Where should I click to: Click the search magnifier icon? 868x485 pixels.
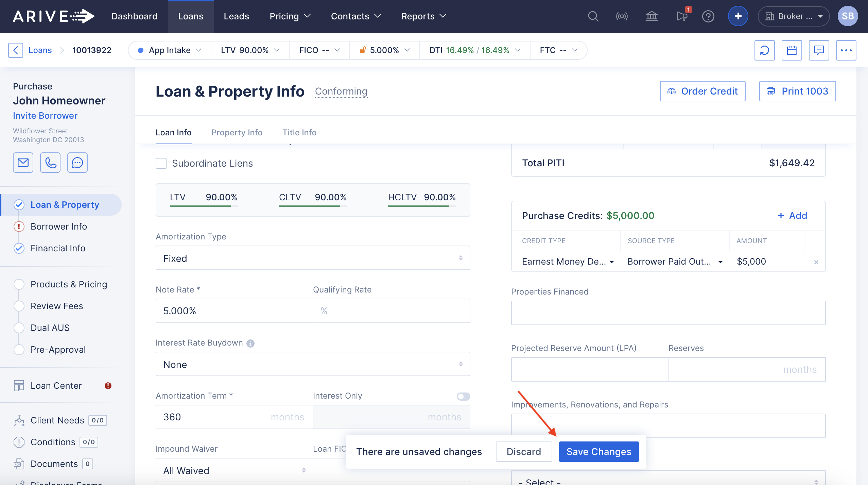(x=593, y=16)
